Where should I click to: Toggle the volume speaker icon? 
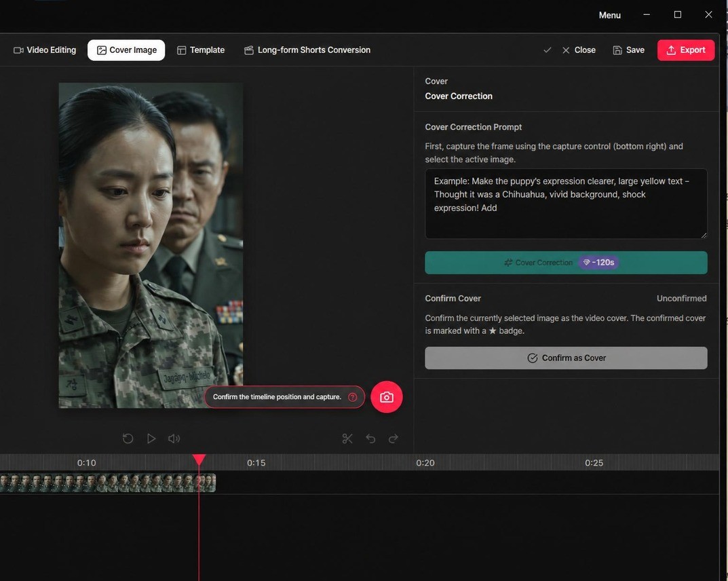tap(174, 438)
